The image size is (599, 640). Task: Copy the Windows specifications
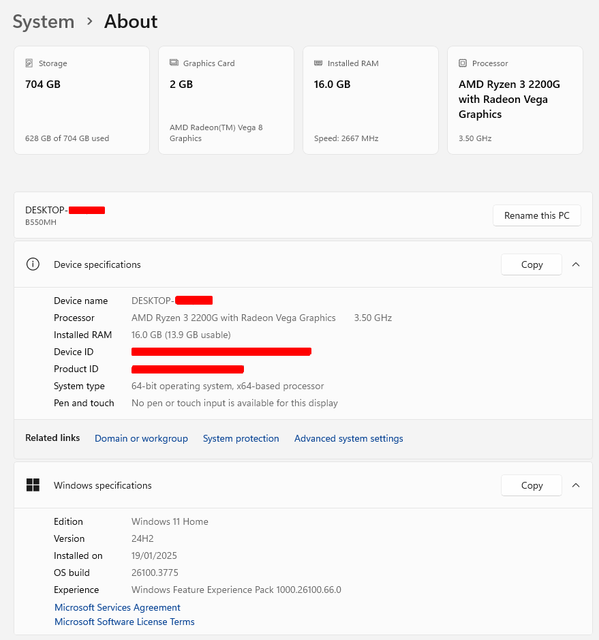click(x=531, y=485)
